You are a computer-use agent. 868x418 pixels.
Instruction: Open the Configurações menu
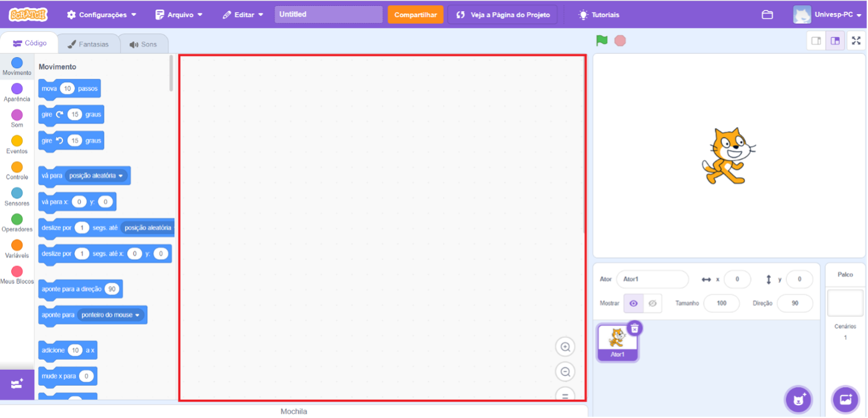102,15
